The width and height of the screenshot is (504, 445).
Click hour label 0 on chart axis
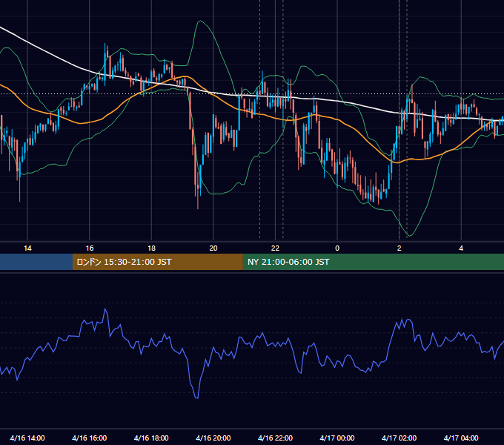coord(337,248)
